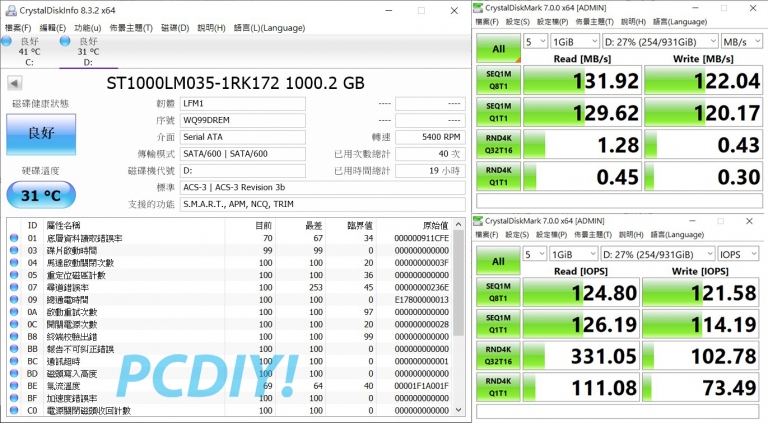Screen dimensions: 768x423
Task: Click status dot for attribute ID 09
Action: point(14,299)
